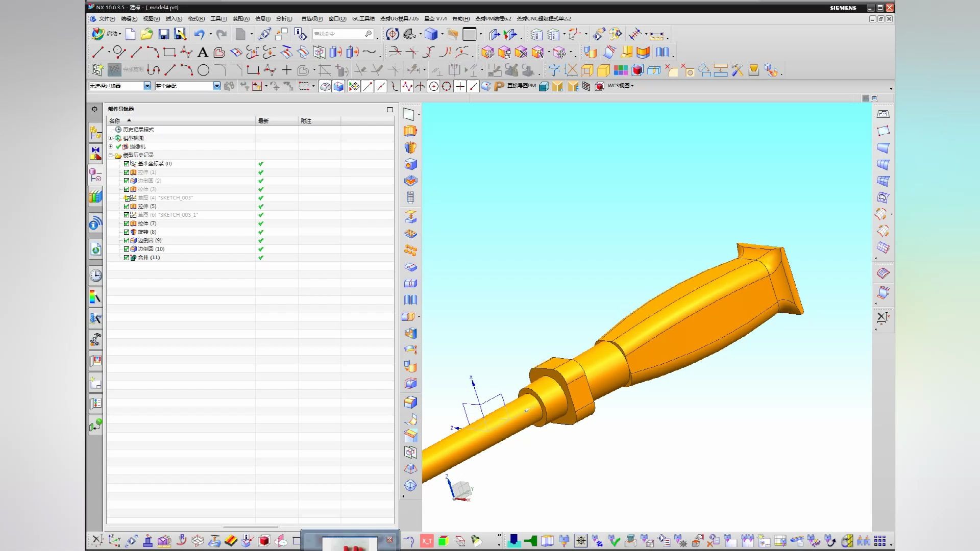980x551 pixels.
Task: Expand the 模型视图 tree node
Action: pos(111,138)
